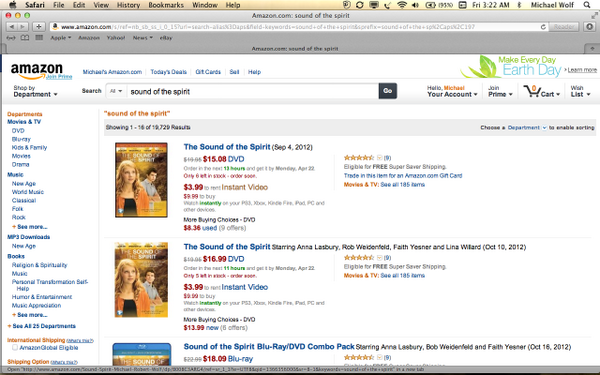Select New Age under Music

24,184
